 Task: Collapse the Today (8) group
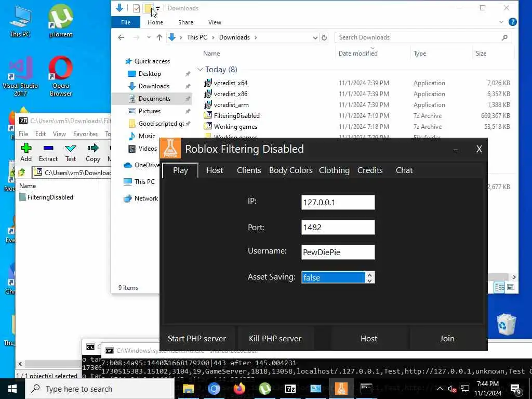pos(200,70)
